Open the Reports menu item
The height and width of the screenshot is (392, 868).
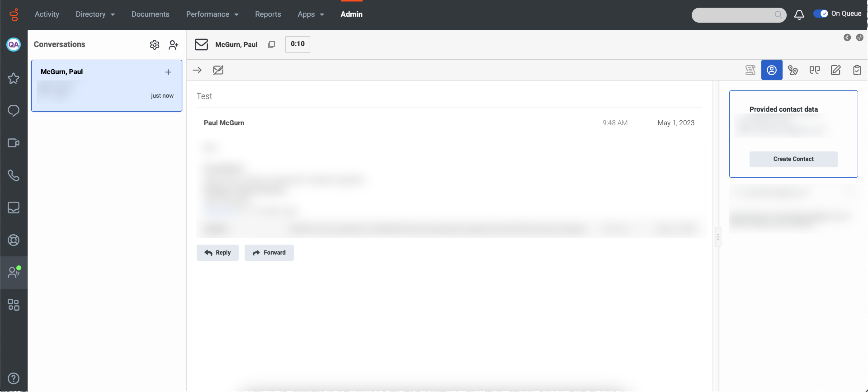point(268,14)
